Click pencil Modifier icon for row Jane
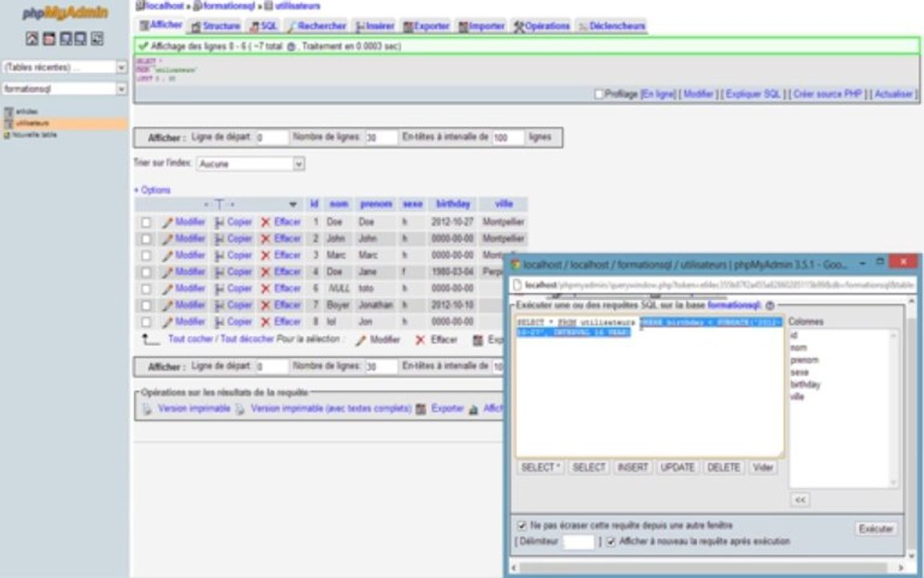Image resolution: width=924 pixels, height=578 pixels. [168, 272]
